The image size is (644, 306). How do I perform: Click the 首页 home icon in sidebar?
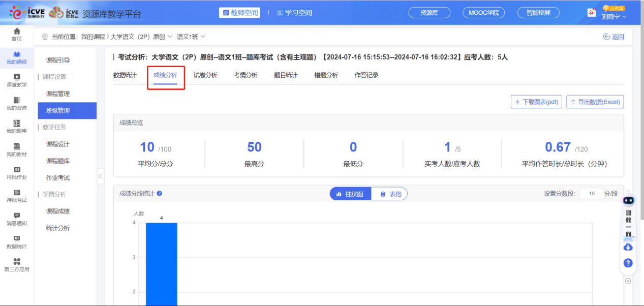click(x=17, y=35)
